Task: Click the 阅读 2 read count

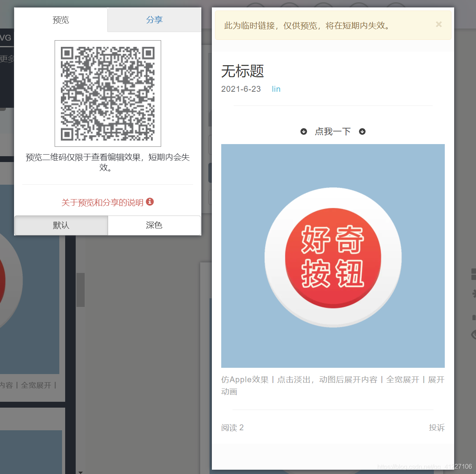Action: click(x=233, y=428)
